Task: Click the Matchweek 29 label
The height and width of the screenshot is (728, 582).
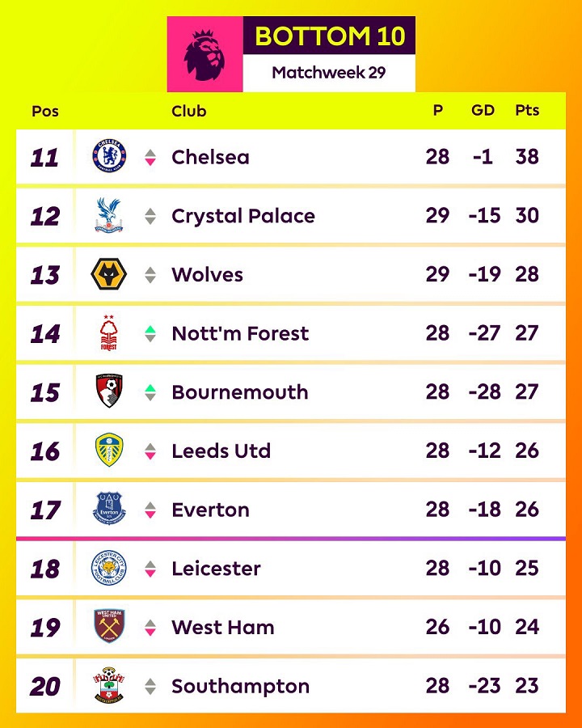Action: [329, 73]
